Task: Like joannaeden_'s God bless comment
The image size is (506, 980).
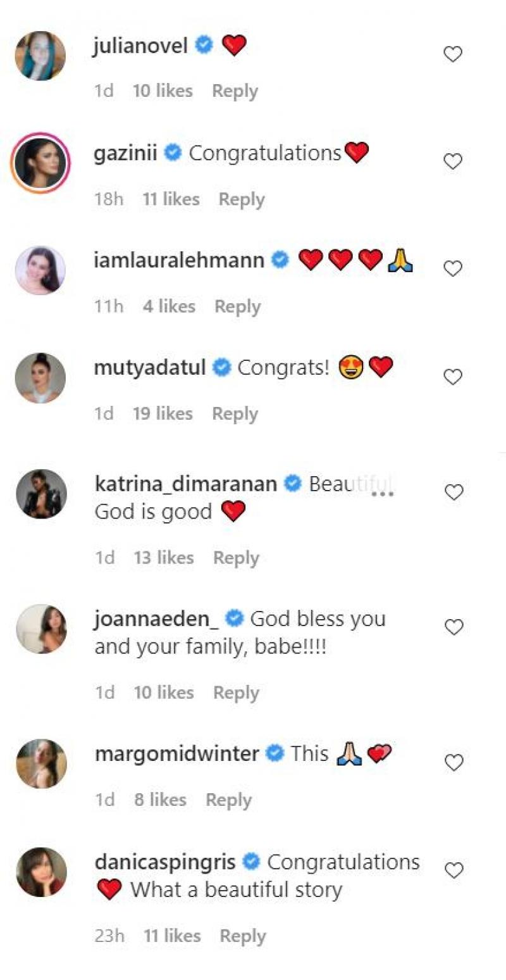Action: pyautogui.click(x=454, y=627)
